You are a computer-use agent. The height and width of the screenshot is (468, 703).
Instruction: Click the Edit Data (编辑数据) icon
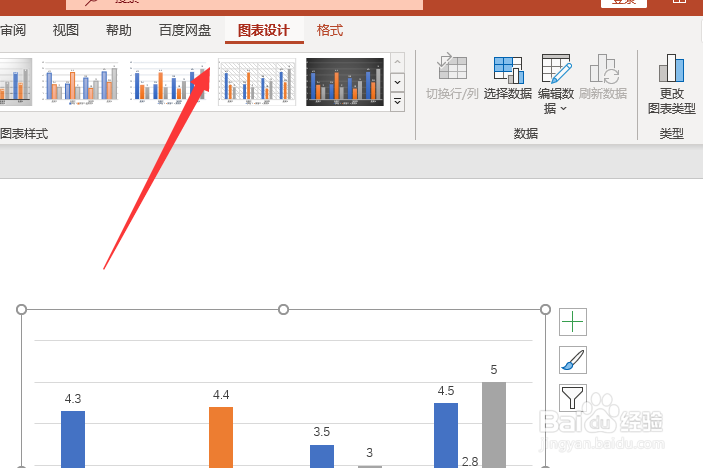pos(556,69)
